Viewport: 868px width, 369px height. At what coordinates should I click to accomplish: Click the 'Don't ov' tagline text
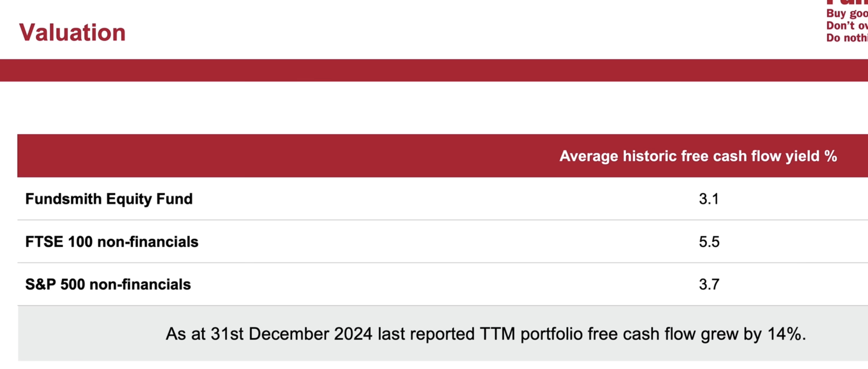[x=847, y=26]
